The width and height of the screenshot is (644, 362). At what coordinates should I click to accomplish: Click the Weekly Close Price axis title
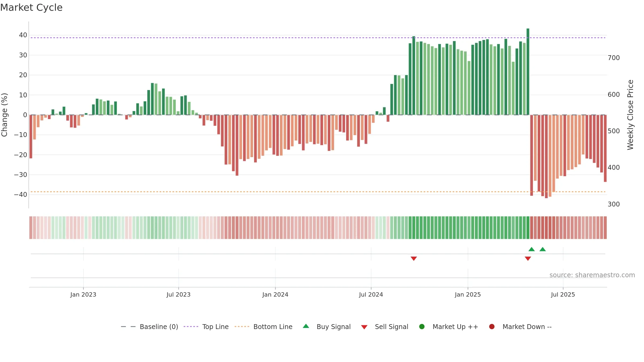pyautogui.click(x=630, y=115)
